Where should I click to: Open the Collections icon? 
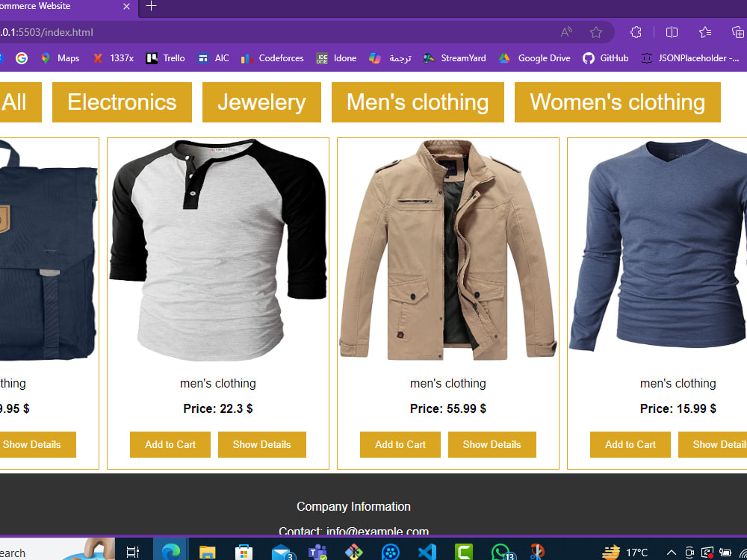737,32
